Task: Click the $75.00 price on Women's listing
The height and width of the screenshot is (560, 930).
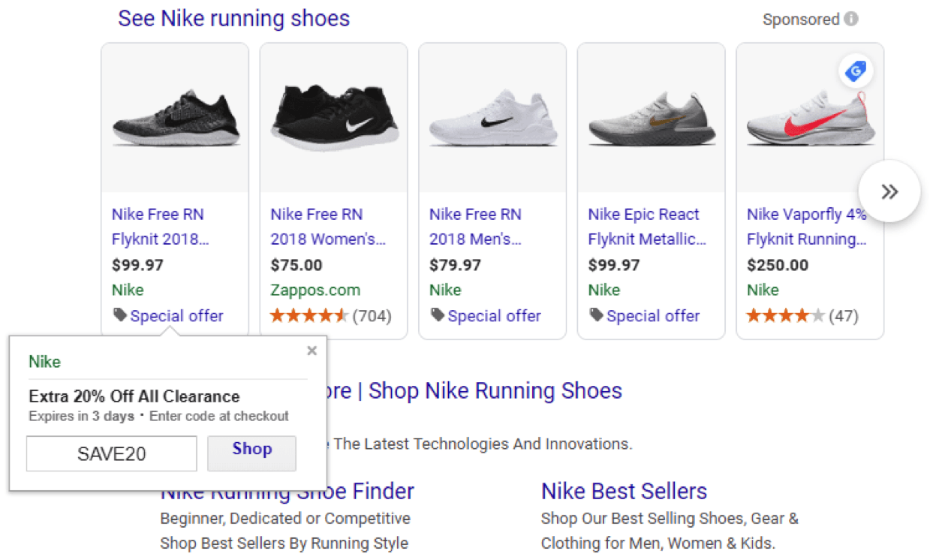Action: (296, 265)
